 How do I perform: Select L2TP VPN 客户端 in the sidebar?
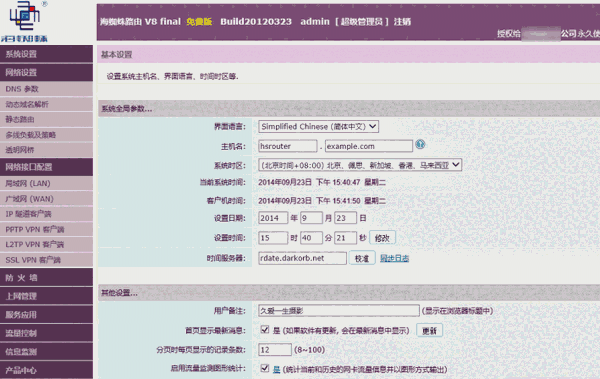click(x=46, y=244)
